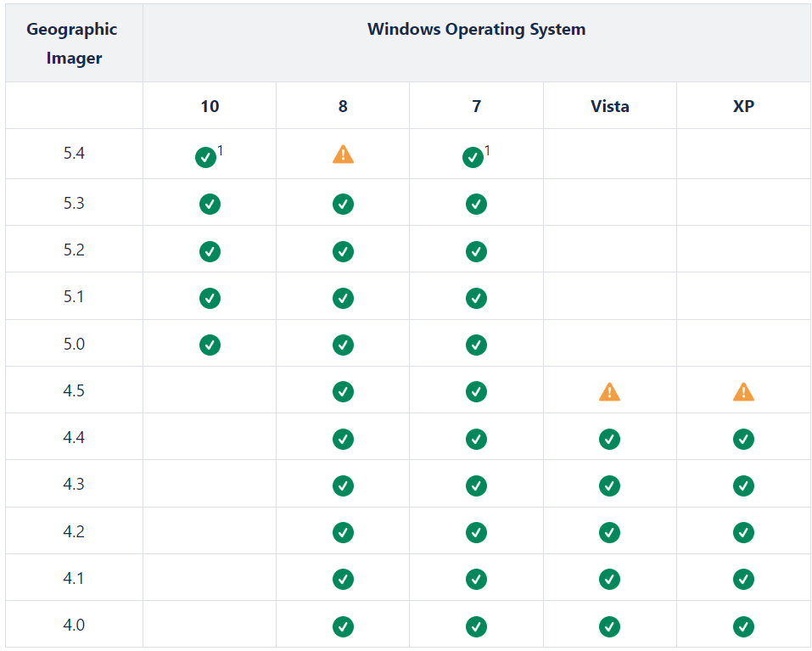Select the "7" column heading
This screenshot has width=812, height=651.
click(477, 106)
